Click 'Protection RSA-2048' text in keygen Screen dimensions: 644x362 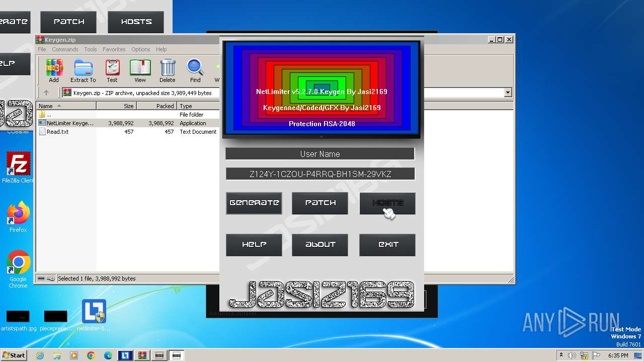[321, 124]
